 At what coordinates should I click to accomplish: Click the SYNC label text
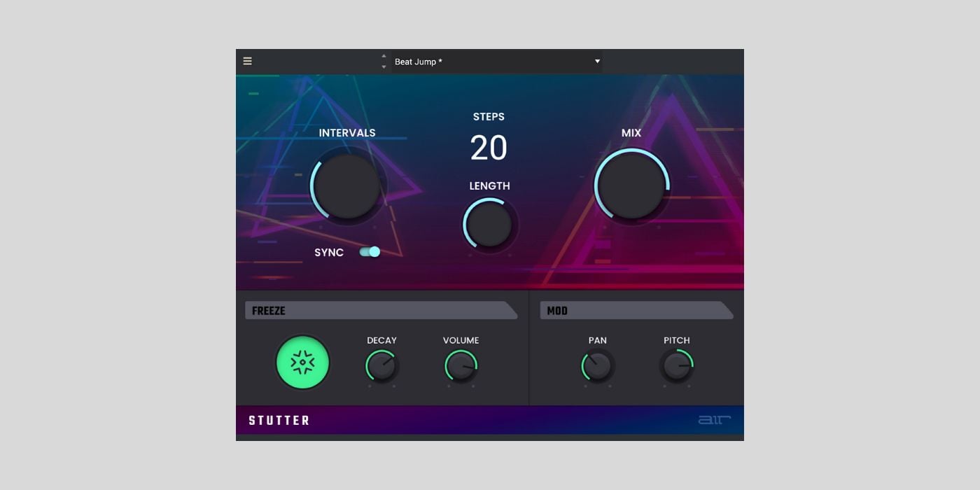coord(329,253)
